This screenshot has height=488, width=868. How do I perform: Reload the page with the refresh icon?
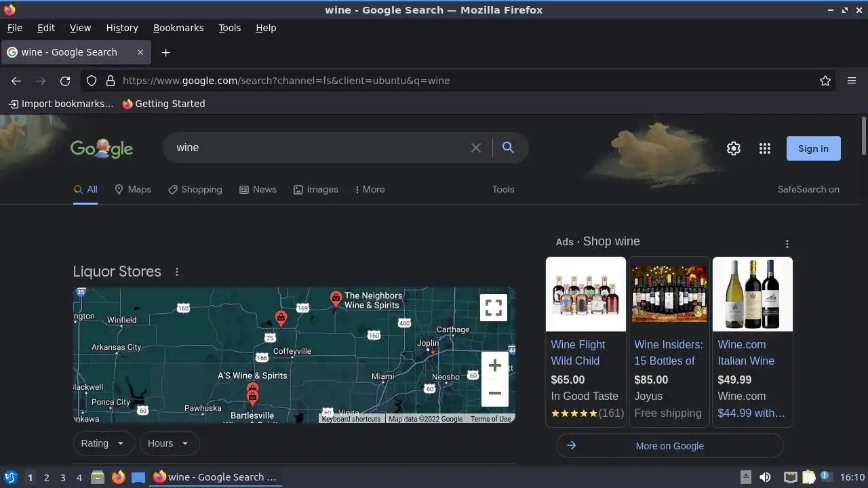65,81
